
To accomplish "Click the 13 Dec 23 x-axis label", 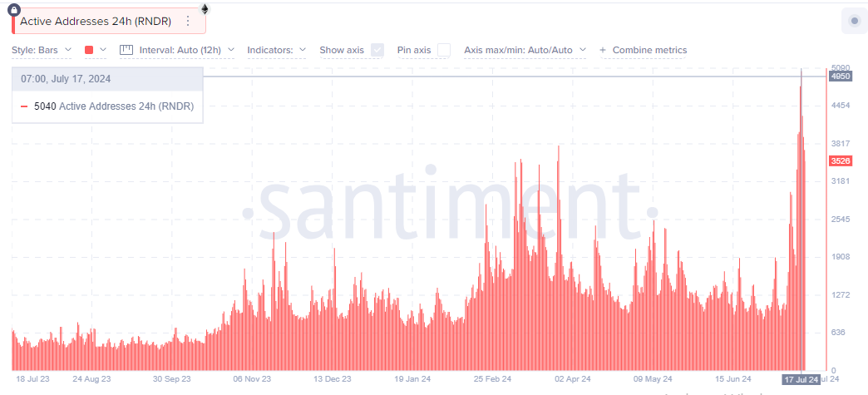I will 332,379.
